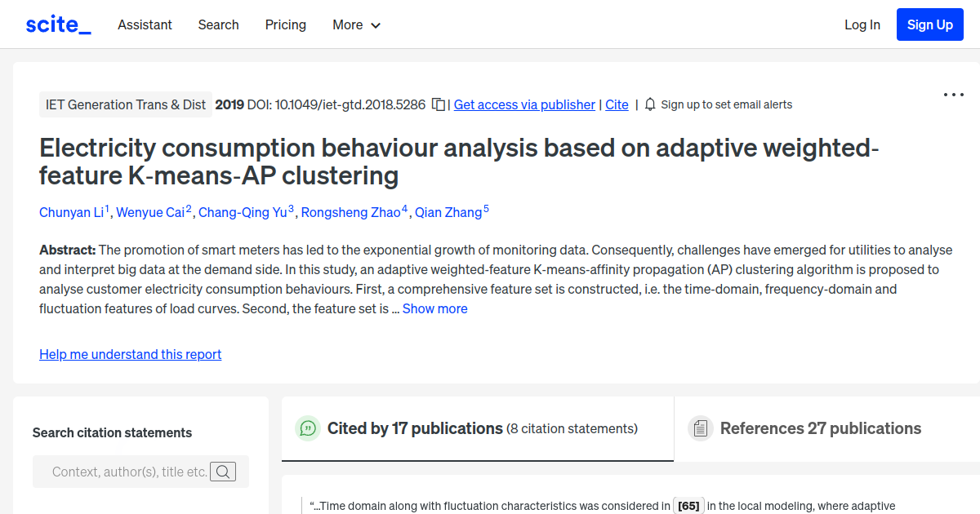Expand the More navigation menu
Viewport: 980px width, 514px height.
tap(356, 24)
